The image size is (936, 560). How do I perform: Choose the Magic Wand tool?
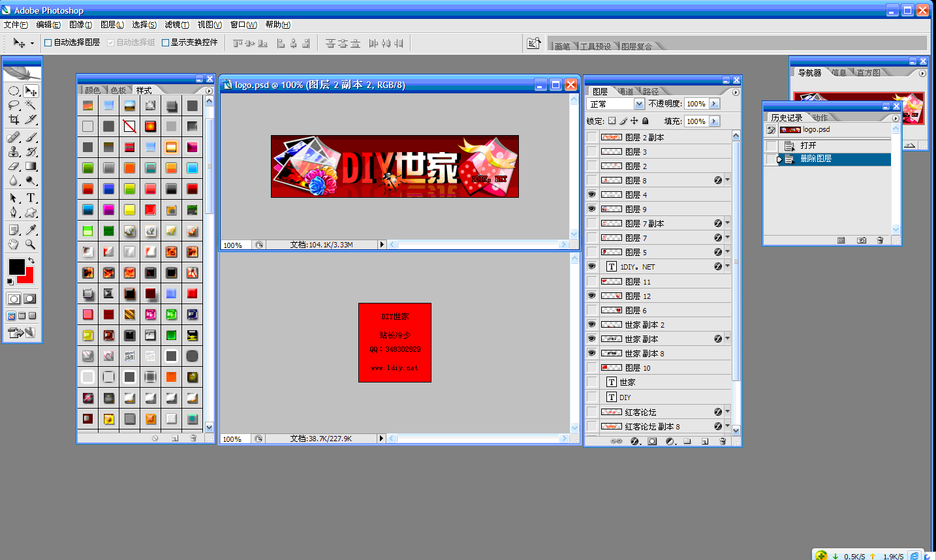[31, 105]
